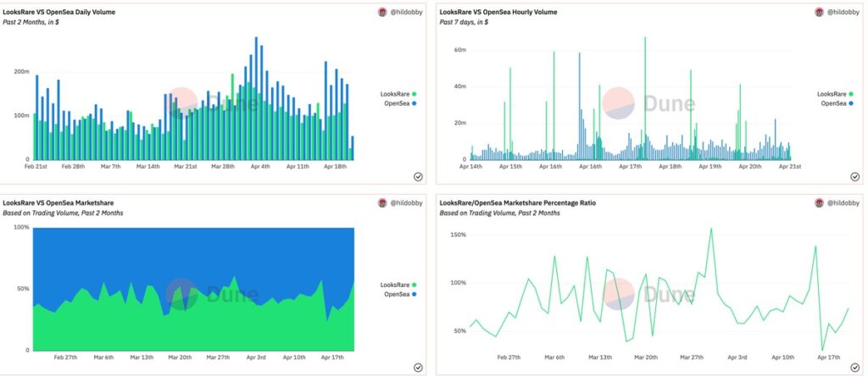Click '150%' label on Percentage Ratio y-axis
868x376 pixels.
pyautogui.click(x=459, y=235)
